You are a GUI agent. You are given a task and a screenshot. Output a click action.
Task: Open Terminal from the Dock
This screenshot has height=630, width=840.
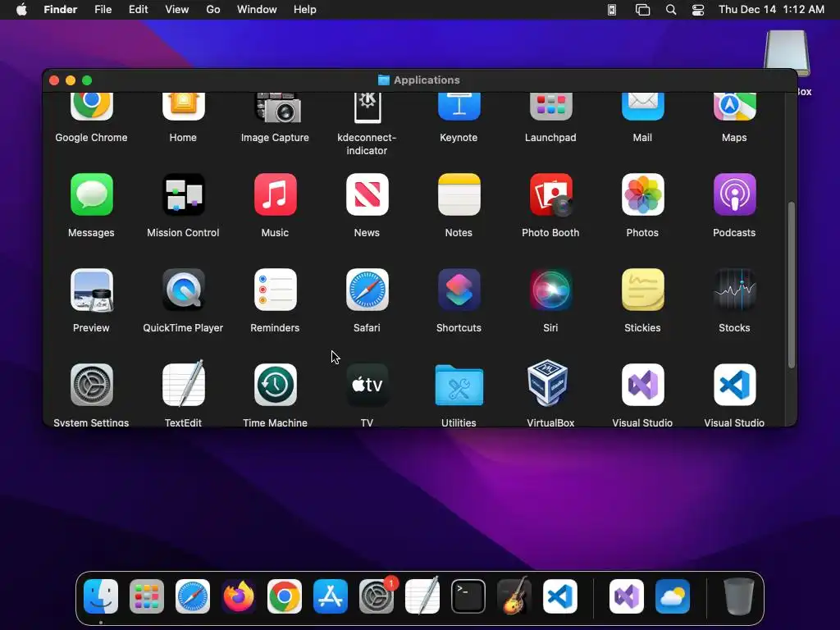coord(468,596)
